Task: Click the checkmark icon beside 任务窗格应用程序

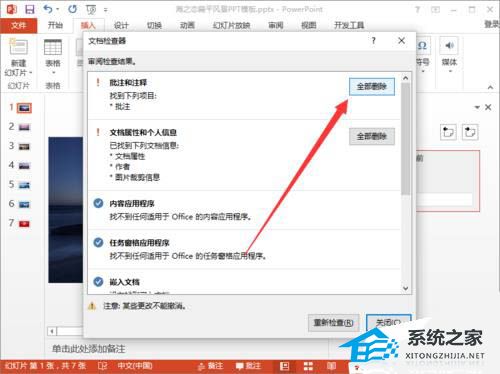Action: [98, 242]
